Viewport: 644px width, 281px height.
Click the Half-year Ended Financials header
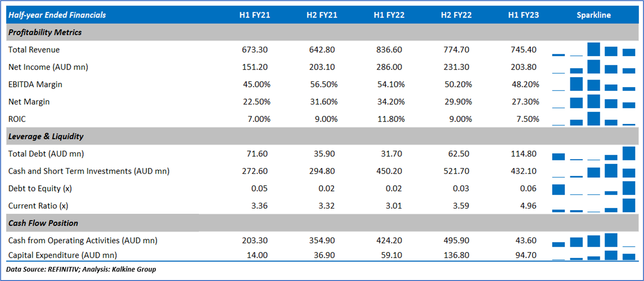(x=57, y=15)
